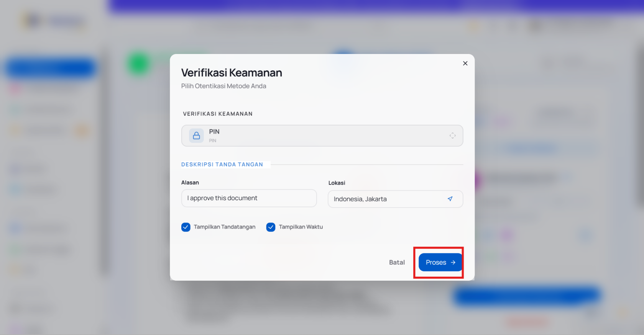Viewport: 644px width, 335px height.
Task: Expand the PIN selector with the arrows icon
Action: pos(452,136)
